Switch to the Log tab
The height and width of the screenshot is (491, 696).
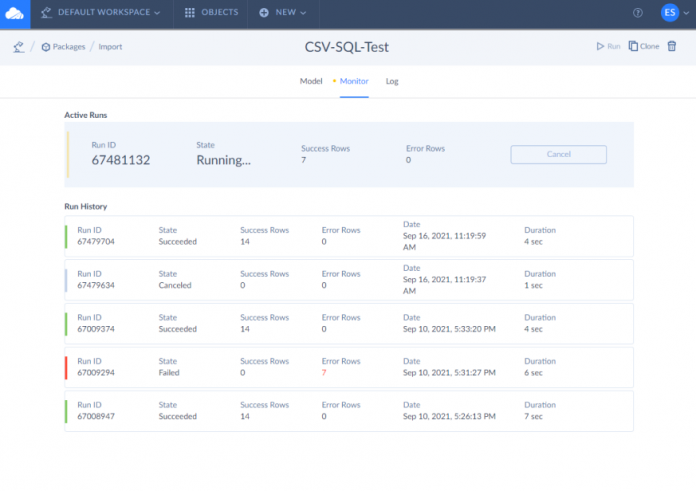click(x=392, y=81)
